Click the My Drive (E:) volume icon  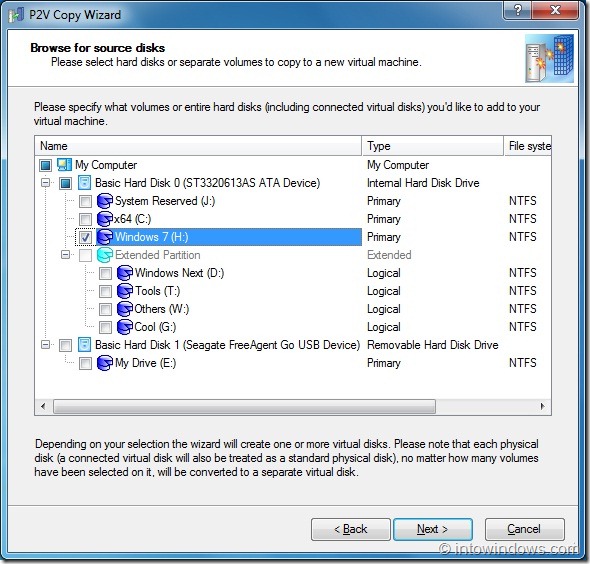pos(105,363)
